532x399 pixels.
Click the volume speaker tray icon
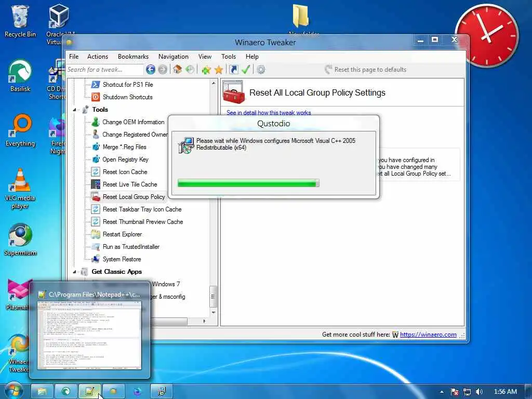coord(479,392)
